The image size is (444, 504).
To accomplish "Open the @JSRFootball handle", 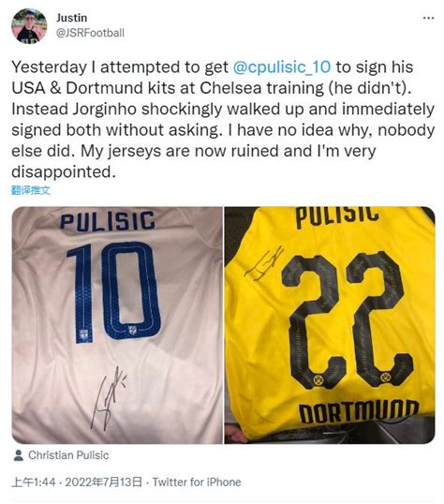I will 90,33.
